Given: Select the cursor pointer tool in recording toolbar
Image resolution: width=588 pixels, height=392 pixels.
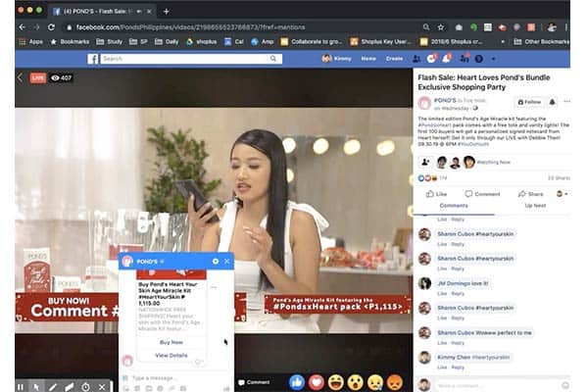Looking at the screenshot, I should pyautogui.click(x=36, y=387).
